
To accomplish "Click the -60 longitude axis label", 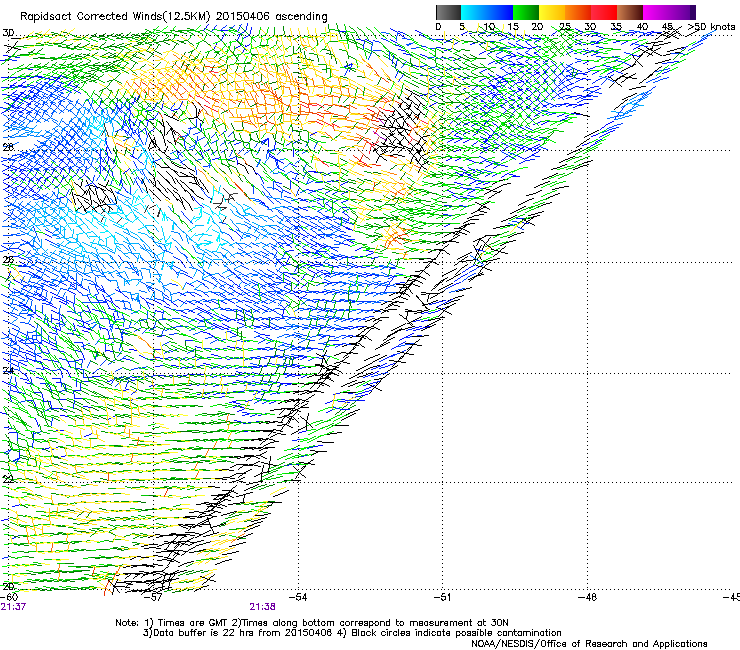I will click(9, 597).
